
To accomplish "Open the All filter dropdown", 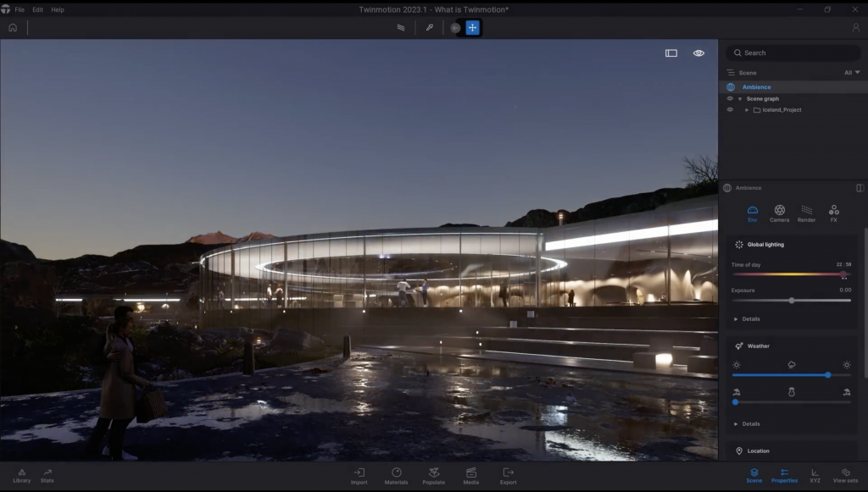I will [851, 73].
